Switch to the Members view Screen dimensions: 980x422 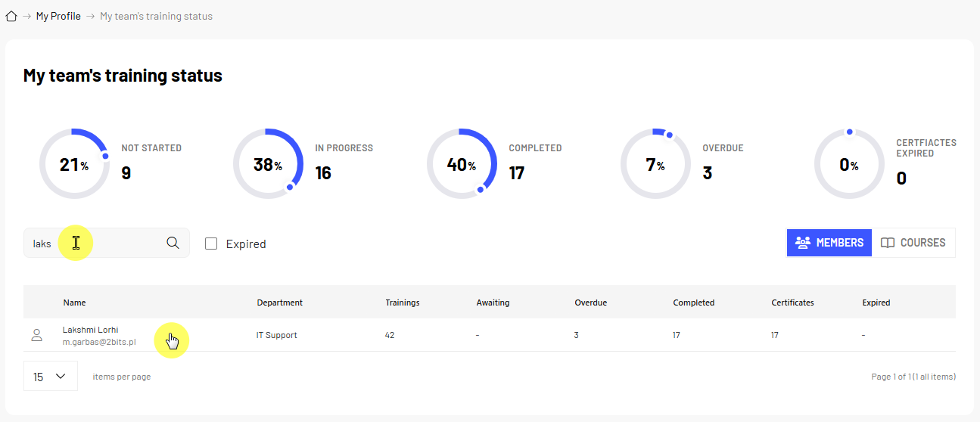coord(829,243)
